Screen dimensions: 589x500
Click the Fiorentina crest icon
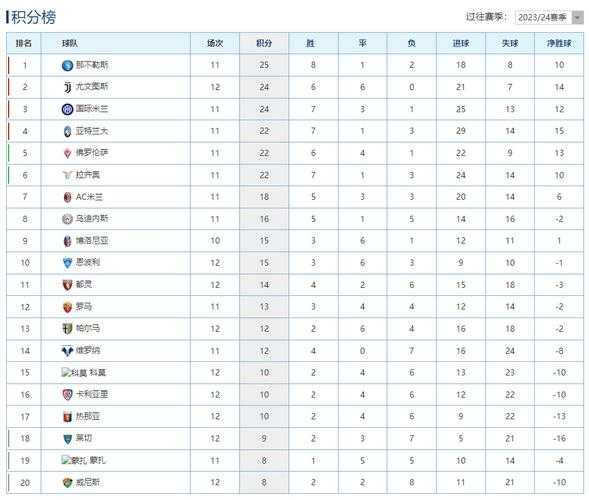coord(68,153)
